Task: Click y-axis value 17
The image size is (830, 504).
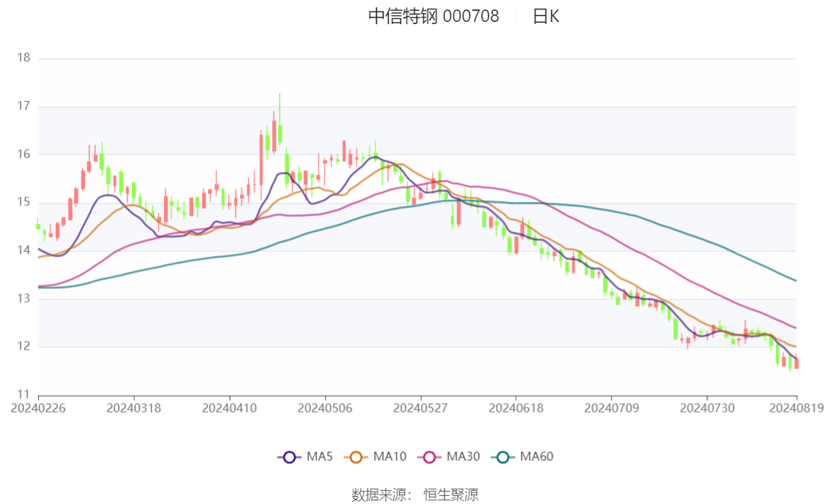Action: [x=23, y=106]
